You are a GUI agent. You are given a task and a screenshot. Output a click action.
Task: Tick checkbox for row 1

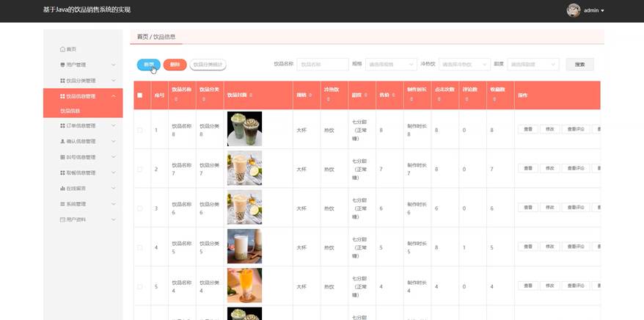point(139,130)
